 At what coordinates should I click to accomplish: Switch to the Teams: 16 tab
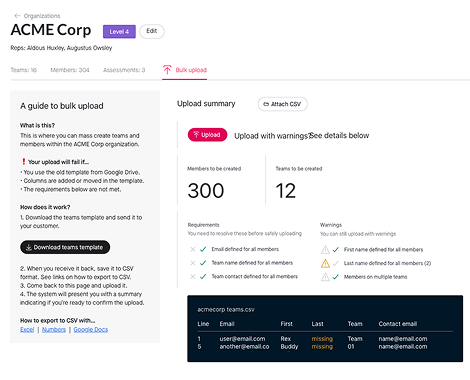coord(23,70)
